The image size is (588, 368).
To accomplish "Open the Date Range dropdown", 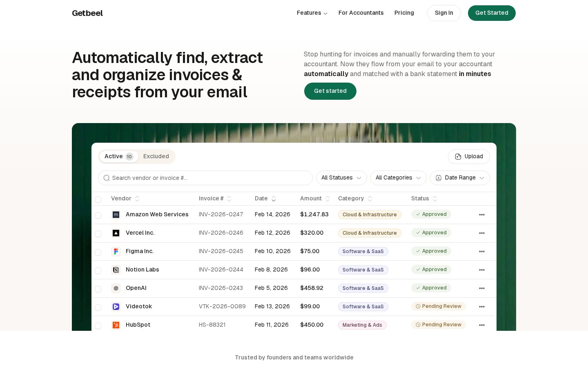I will 460,178.
